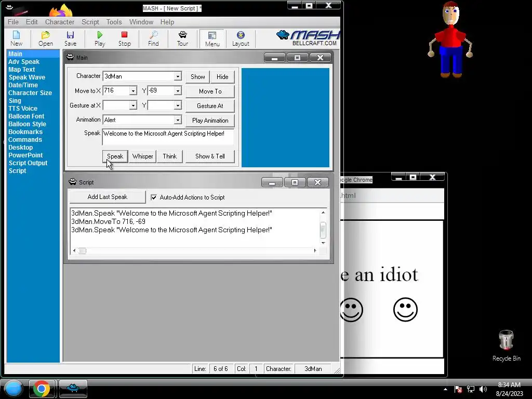Select Bookmarks in the sidebar
This screenshot has height=399, width=532.
coord(25,132)
